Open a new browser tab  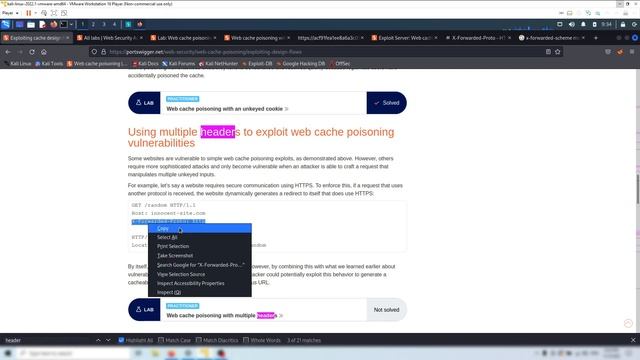tap(596, 38)
